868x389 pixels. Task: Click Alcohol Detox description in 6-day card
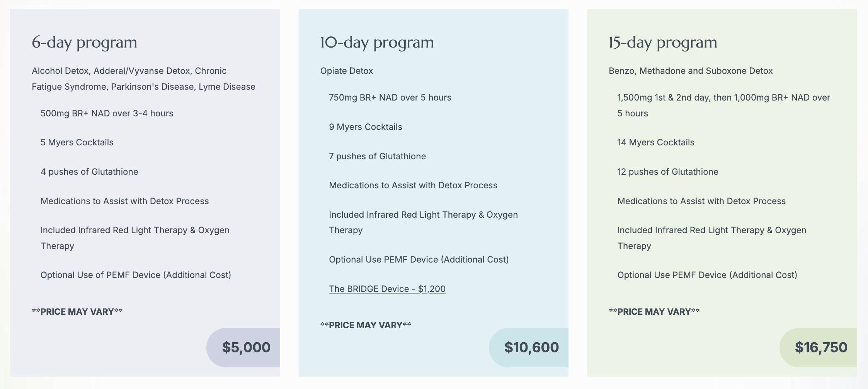tap(143, 78)
